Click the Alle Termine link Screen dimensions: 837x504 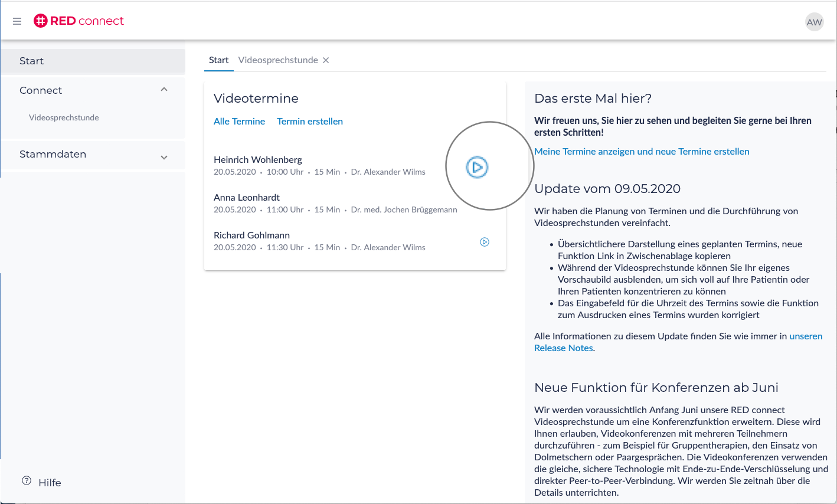click(x=239, y=122)
